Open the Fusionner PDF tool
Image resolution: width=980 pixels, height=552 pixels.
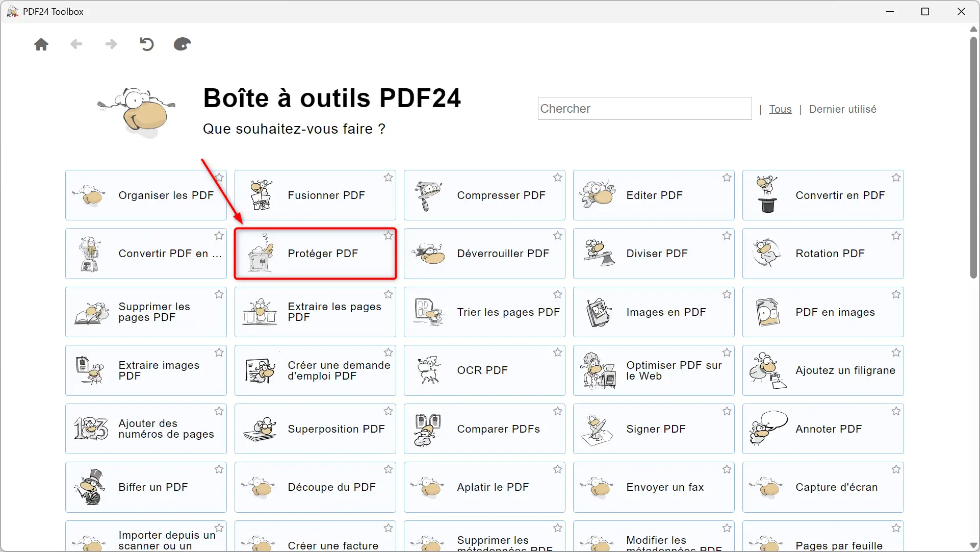click(x=315, y=195)
